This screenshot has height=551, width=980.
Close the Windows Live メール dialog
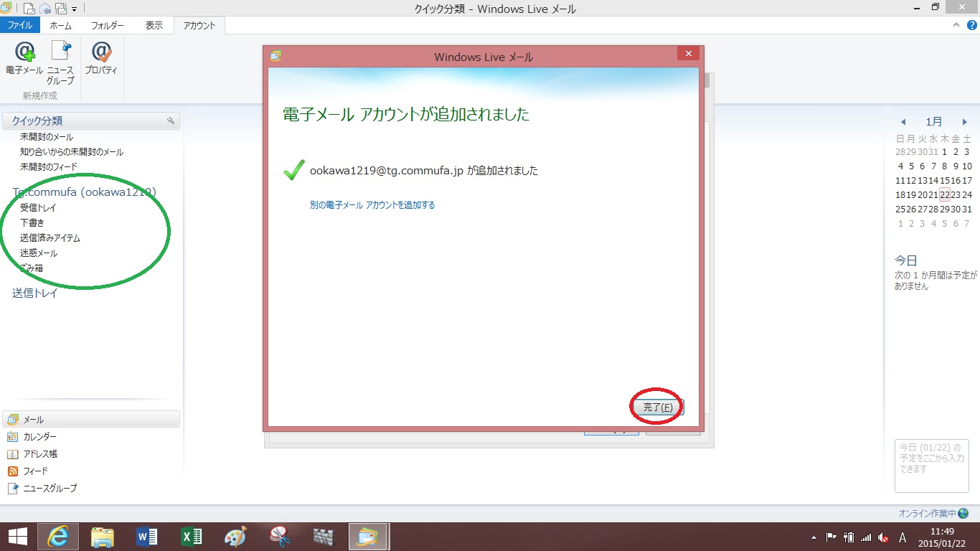coord(688,54)
